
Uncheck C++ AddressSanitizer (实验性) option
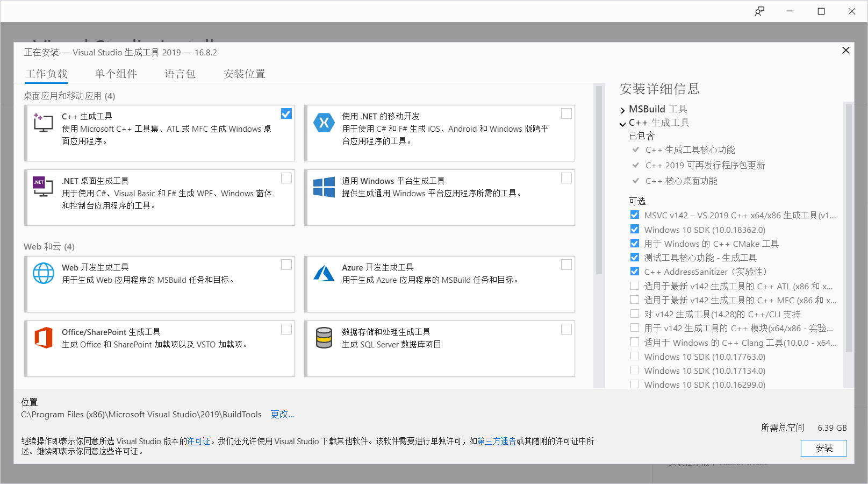(x=635, y=271)
